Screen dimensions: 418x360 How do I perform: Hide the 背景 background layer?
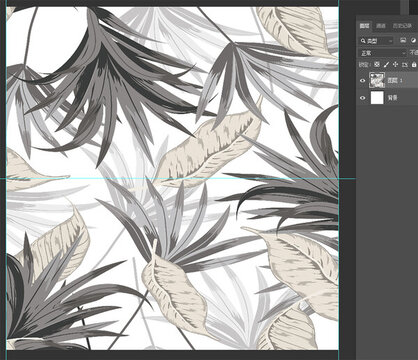click(363, 98)
